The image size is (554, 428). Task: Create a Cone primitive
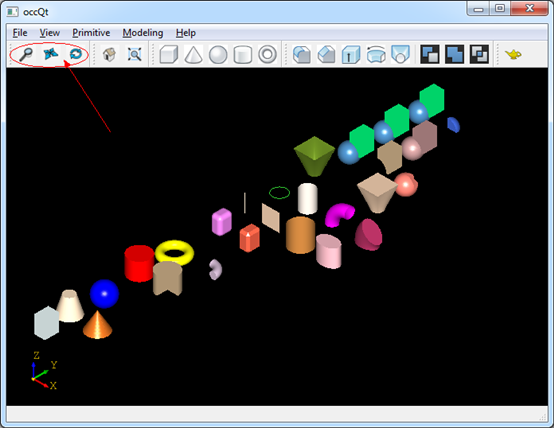click(193, 54)
